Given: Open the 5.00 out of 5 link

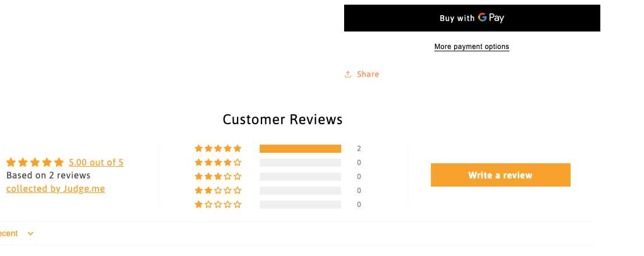Looking at the screenshot, I should [x=96, y=163].
